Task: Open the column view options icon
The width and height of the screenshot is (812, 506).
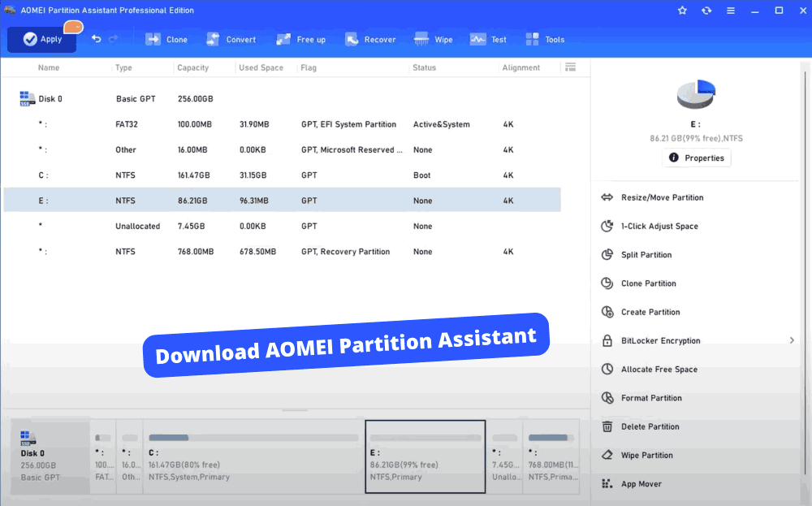Action: [570, 67]
